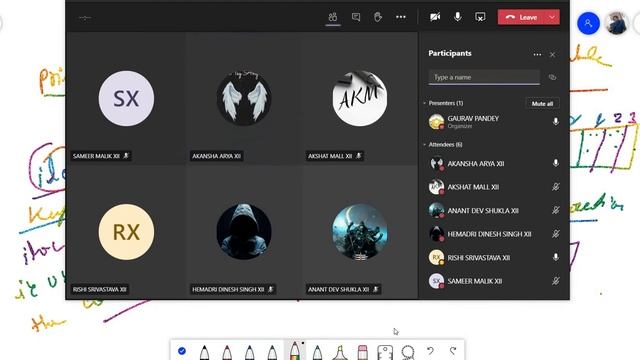Viewport: 640px width, 360px height.
Task: Toggle GAURAV PANDEY's microphone icon
Action: tap(556, 122)
